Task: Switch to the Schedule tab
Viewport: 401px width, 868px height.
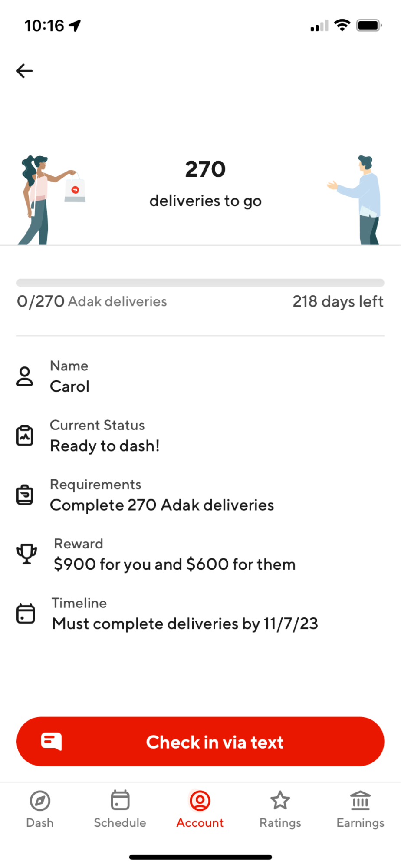Action: point(120,809)
